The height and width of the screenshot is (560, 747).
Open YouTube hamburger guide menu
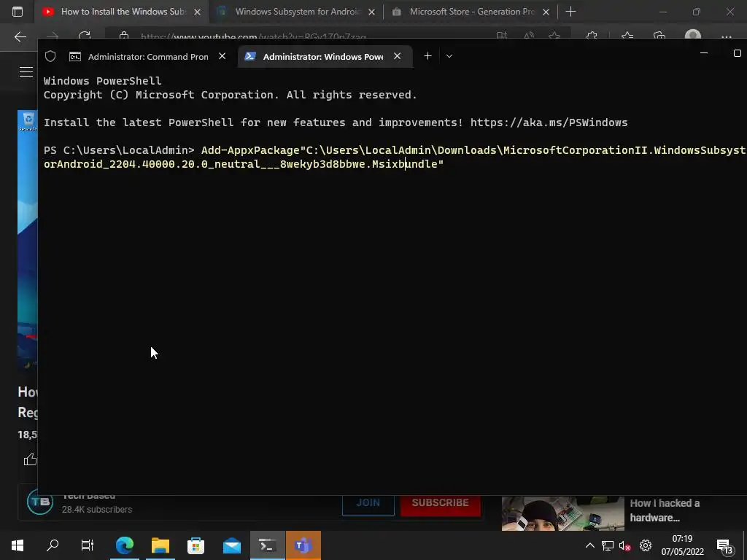point(26,72)
